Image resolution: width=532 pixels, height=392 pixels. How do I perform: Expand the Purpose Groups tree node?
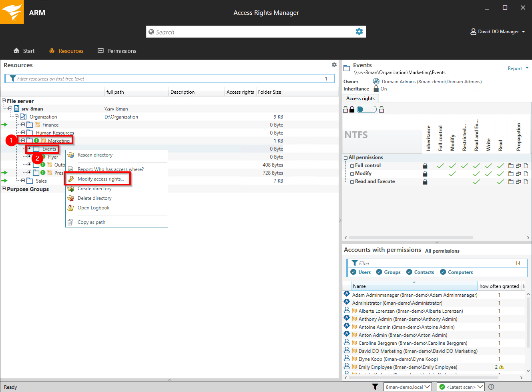pyautogui.click(x=4, y=189)
